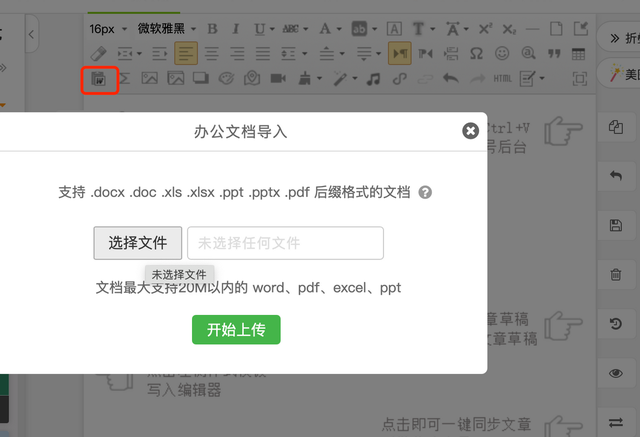Viewport: 640px width, 437px height.
Task: Insert a single image
Action: [x=150, y=78]
